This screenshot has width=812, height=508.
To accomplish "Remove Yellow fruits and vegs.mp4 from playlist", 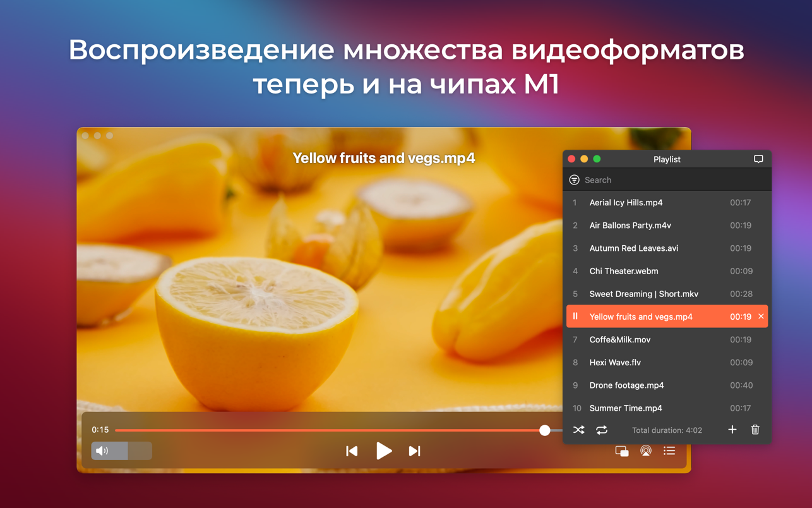I will 761,317.
